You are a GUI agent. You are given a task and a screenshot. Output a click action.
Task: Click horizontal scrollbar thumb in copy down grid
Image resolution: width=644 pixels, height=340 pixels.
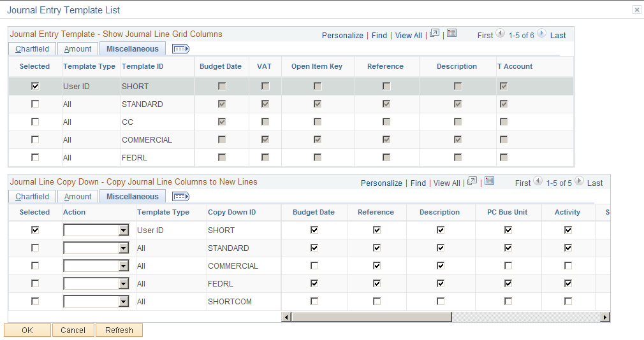[372, 316]
